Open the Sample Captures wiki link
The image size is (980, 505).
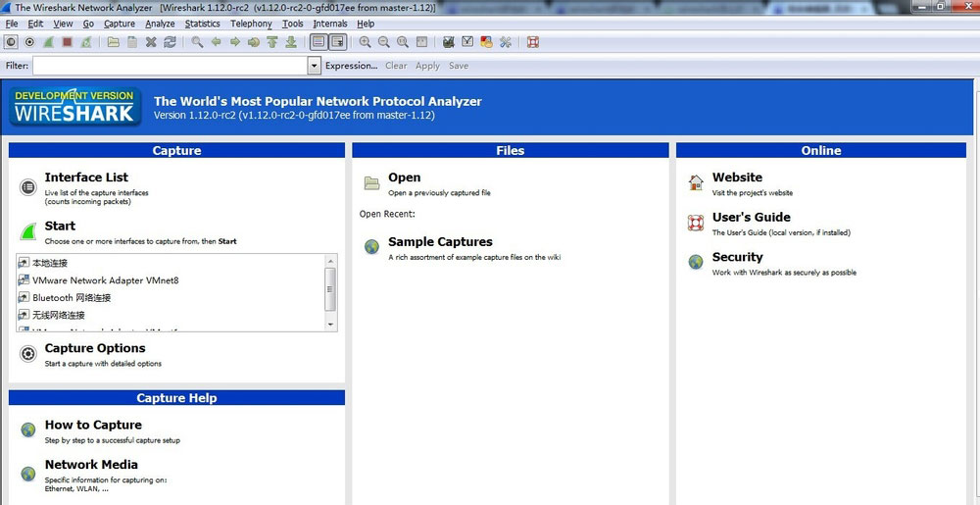(x=440, y=242)
